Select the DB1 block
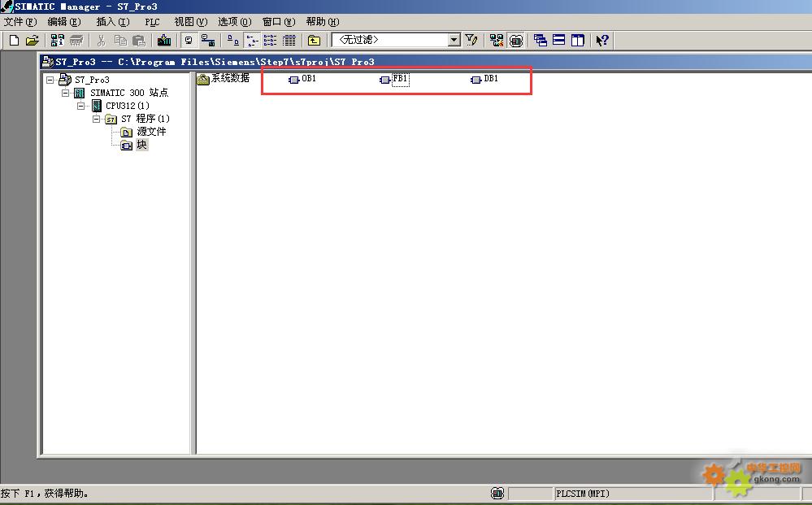 click(x=484, y=79)
